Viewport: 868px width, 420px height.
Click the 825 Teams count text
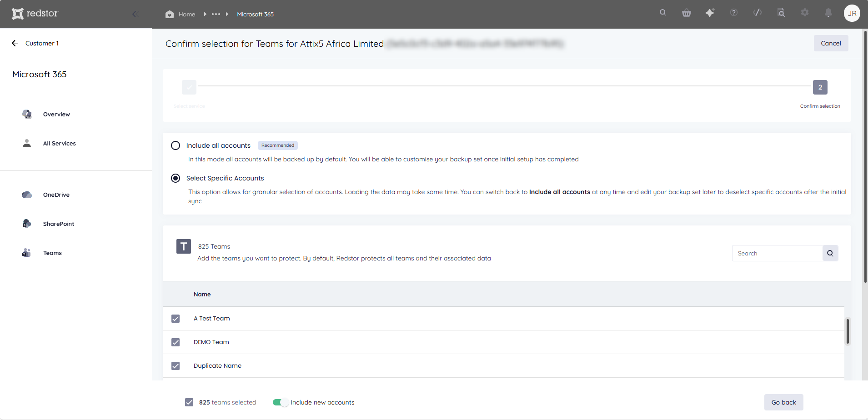point(214,246)
